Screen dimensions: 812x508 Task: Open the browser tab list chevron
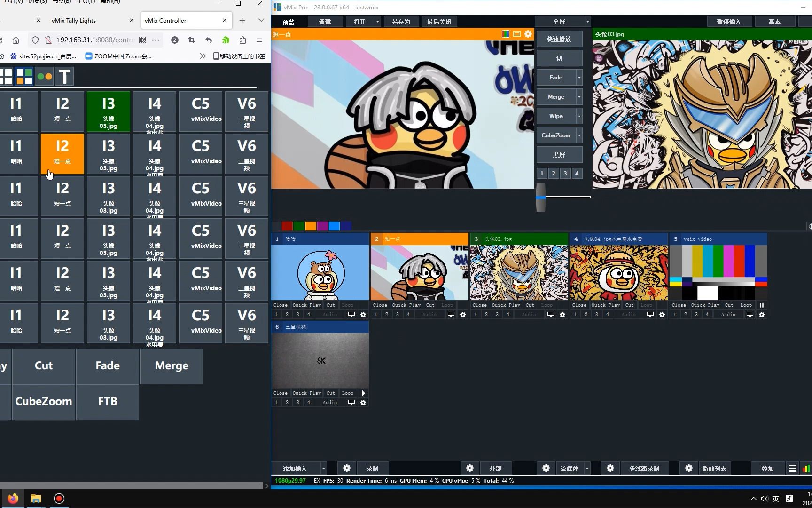pos(261,20)
